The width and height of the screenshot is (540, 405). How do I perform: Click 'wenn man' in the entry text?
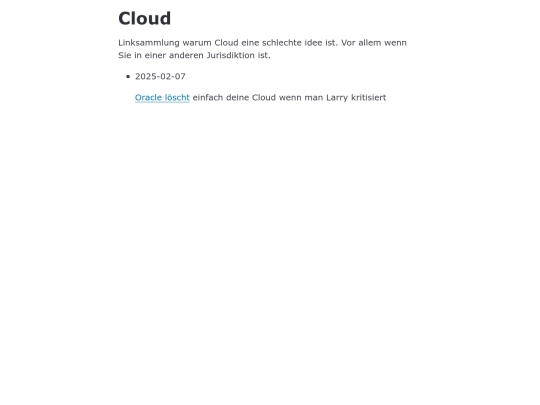[301, 98]
